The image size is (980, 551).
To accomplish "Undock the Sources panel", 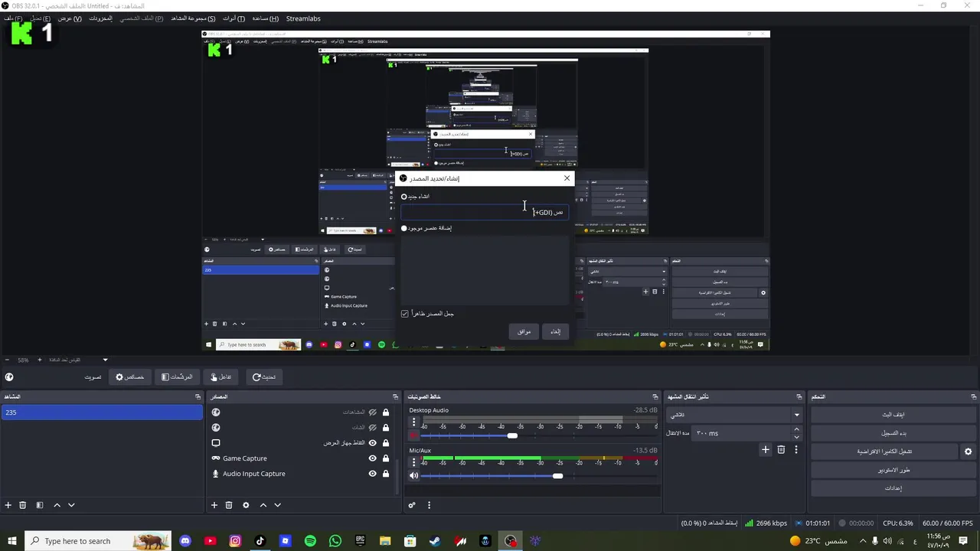I will click(x=395, y=396).
